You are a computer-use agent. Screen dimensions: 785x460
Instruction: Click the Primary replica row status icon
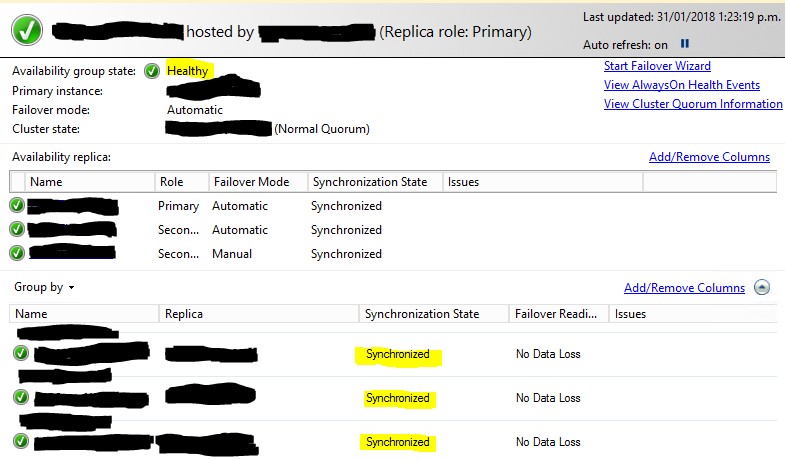click(x=17, y=206)
